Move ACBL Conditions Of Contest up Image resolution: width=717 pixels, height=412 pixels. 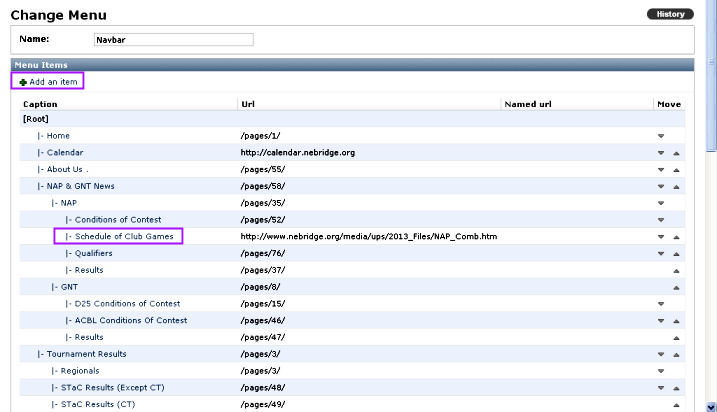tap(676, 321)
